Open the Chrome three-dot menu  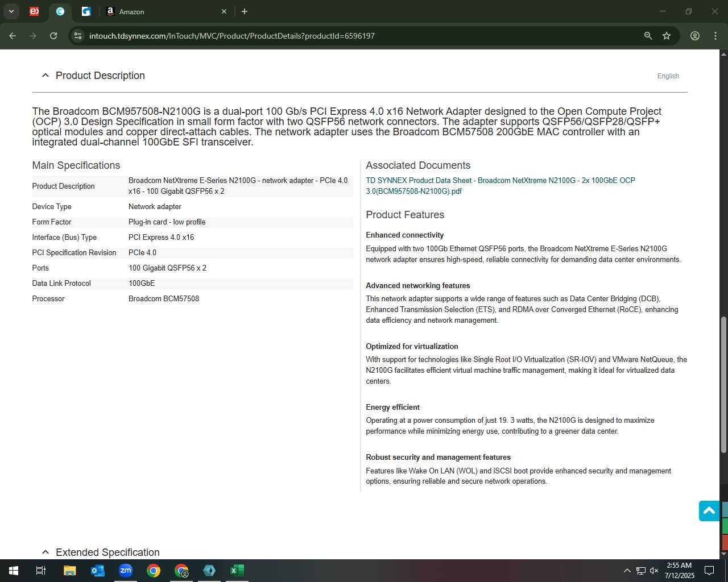tap(715, 36)
